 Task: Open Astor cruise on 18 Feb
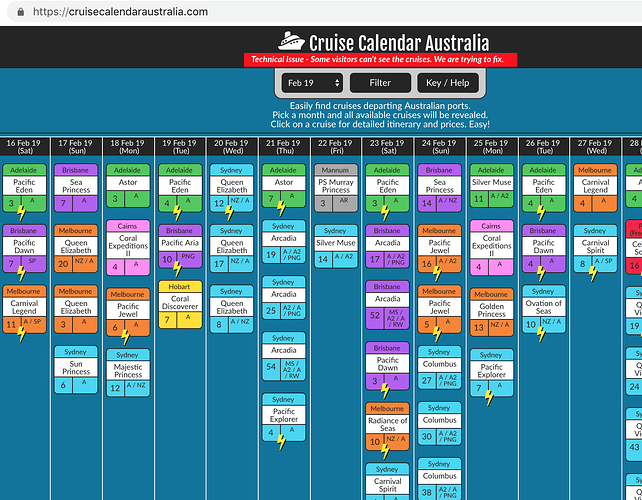[x=128, y=186]
